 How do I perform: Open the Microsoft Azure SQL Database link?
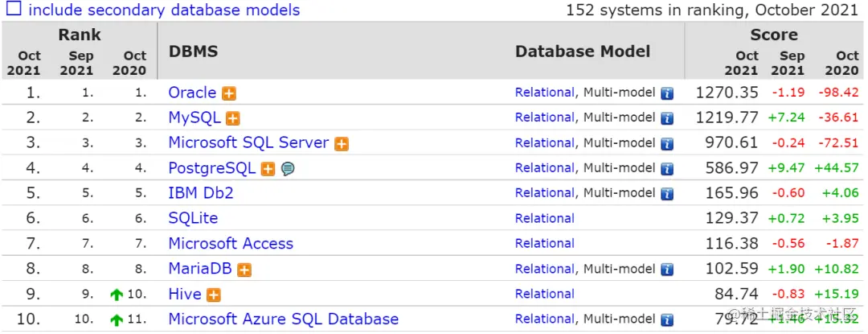click(283, 319)
